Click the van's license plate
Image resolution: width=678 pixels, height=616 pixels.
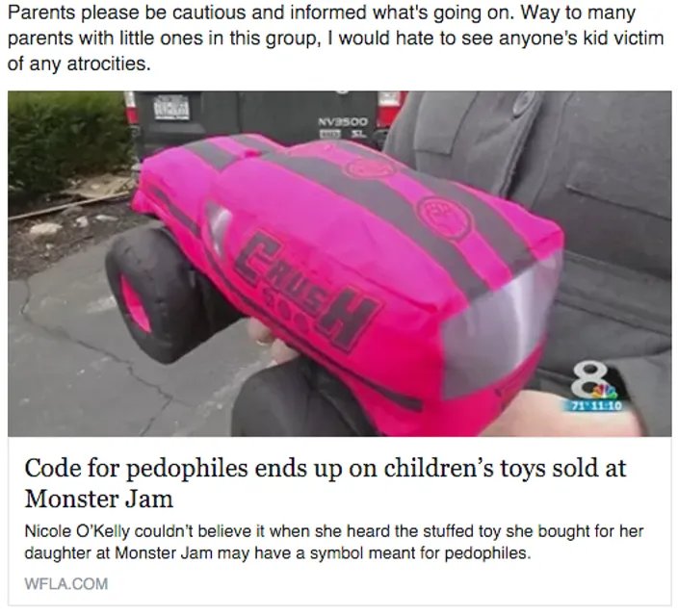pyautogui.click(x=172, y=108)
